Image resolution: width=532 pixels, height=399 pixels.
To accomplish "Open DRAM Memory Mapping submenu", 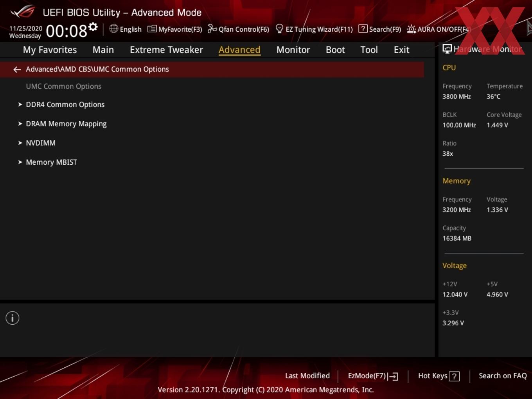I will click(66, 124).
